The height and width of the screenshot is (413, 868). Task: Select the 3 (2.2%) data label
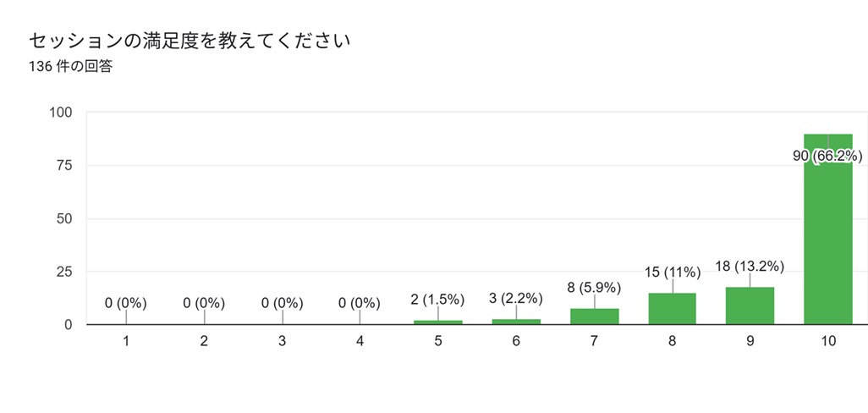[x=516, y=299]
